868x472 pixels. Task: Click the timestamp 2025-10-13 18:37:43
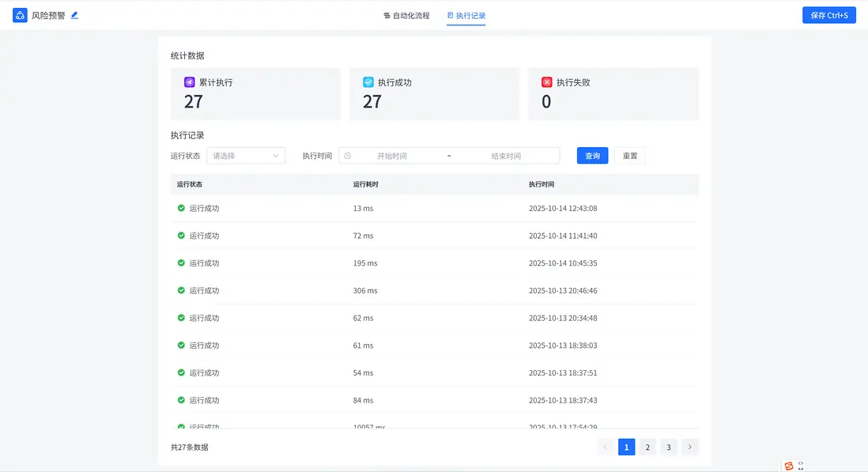point(563,400)
